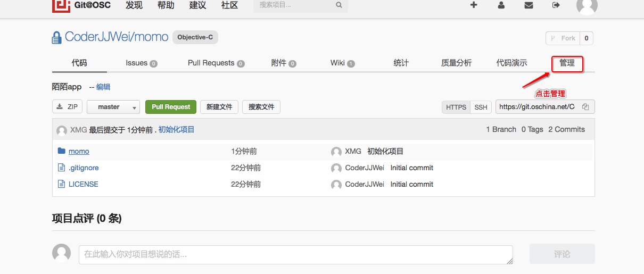Click XMG avatar in last commit bar
The width and height of the screenshot is (644, 274).
pos(62,130)
